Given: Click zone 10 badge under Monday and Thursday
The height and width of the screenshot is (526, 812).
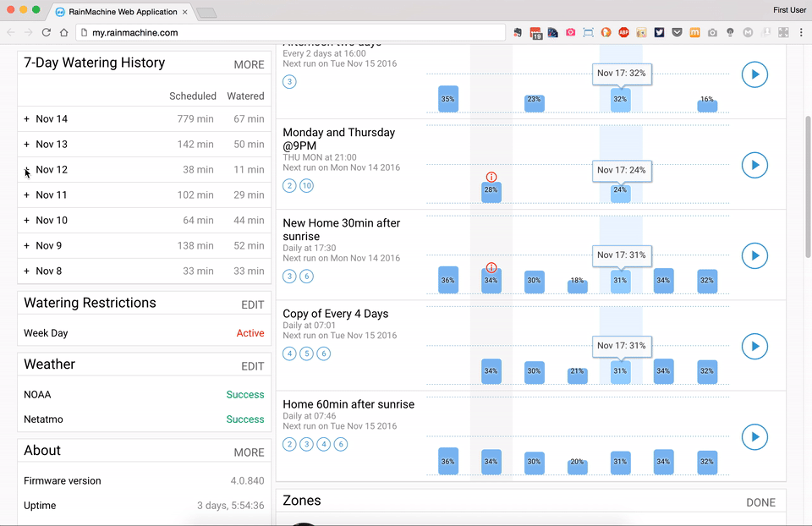Looking at the screenshot, I should click(x=306, y=186).
